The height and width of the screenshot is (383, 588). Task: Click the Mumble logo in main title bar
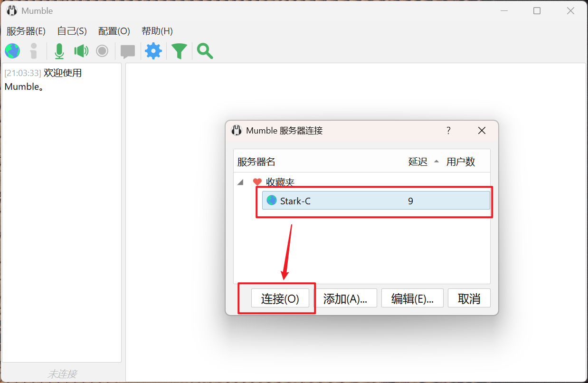[12, 10]
